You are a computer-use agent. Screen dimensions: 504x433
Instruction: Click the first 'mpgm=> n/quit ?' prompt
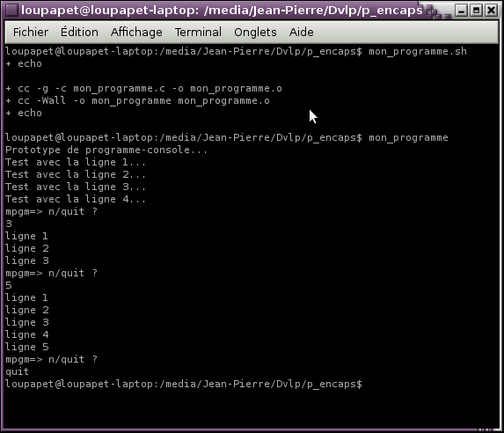click(51, 212)
